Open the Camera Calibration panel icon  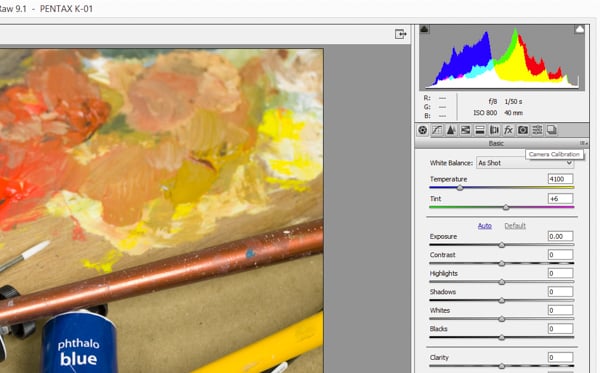(523, 130)
